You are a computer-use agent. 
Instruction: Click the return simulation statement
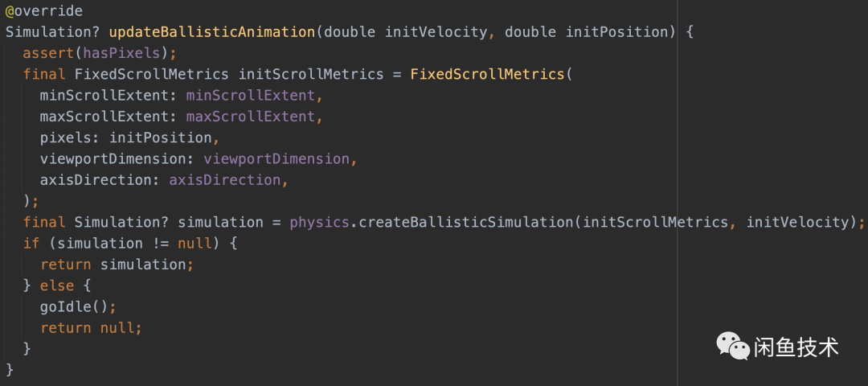(117, 264)
